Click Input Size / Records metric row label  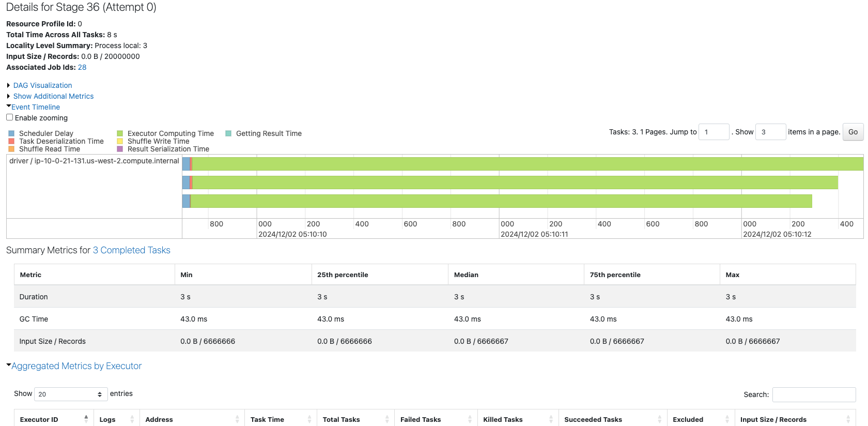coord(52,341)
